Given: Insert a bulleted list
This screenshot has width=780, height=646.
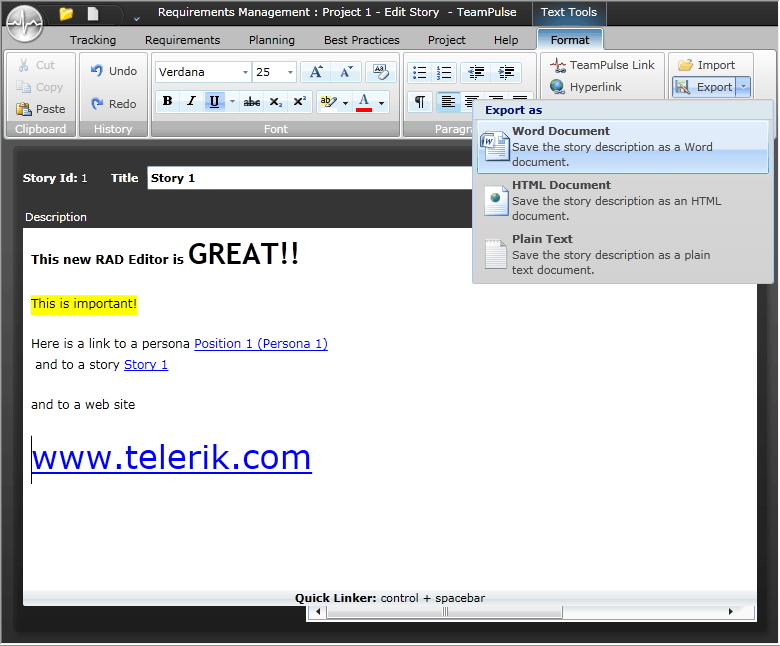Looking at the screenshot, I should [x=420, y=73].
